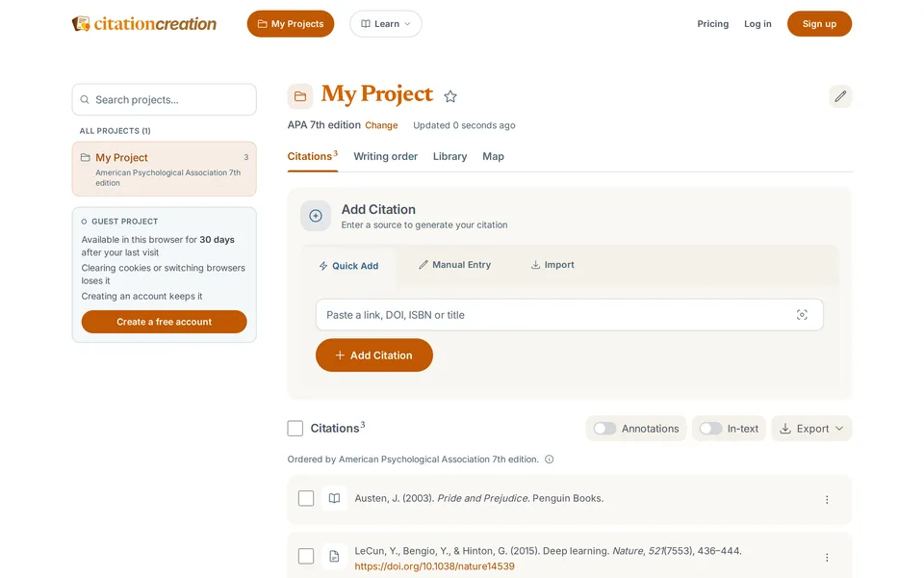Click the folder icon beside My Project title

tap(300, 96)
